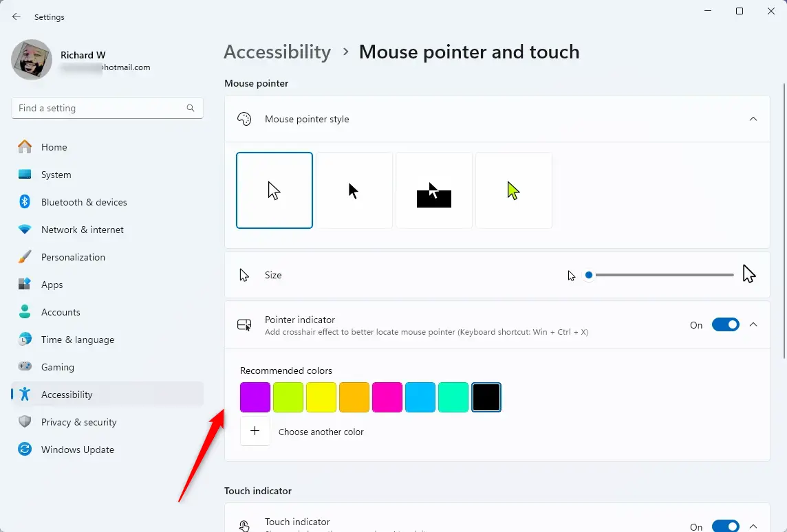Image resolution: width=787 pixels, height=532 pixels.
Task: Click the Gaming controller icon
Action: [25, 366]
